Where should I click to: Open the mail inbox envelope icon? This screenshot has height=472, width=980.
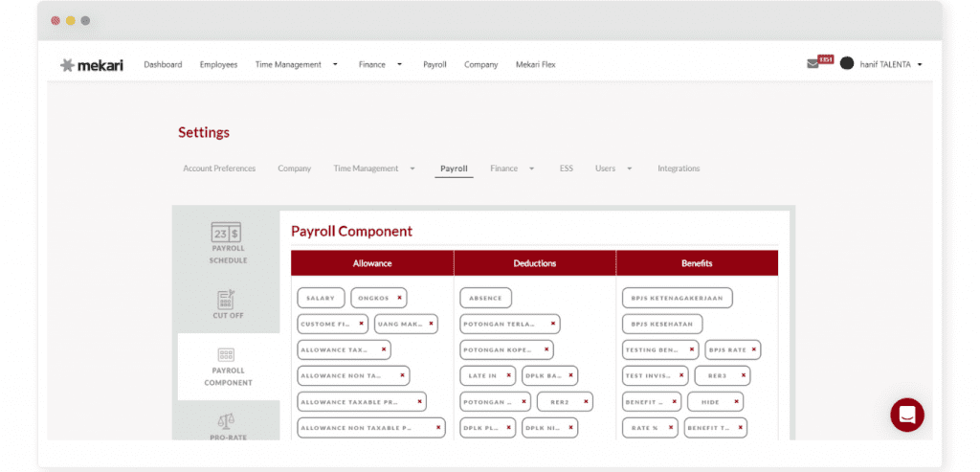[x=813, y=64]
